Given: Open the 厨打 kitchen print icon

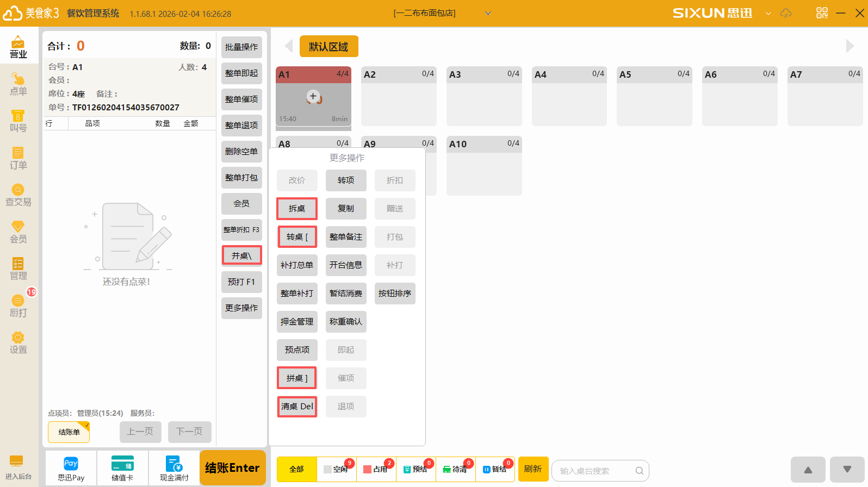Looking at the screenshot, I should pos(18,305).
